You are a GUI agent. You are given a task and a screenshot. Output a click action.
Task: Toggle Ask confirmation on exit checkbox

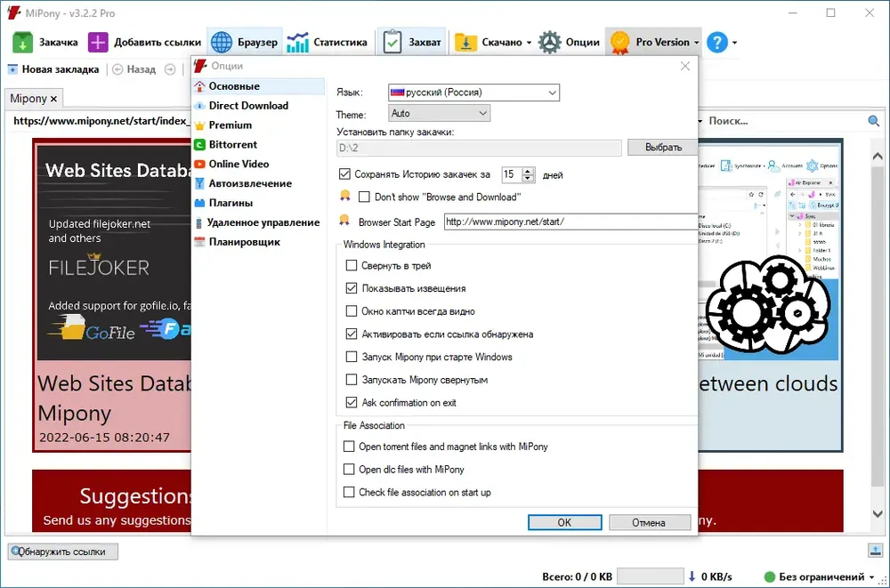coord(352,402)
